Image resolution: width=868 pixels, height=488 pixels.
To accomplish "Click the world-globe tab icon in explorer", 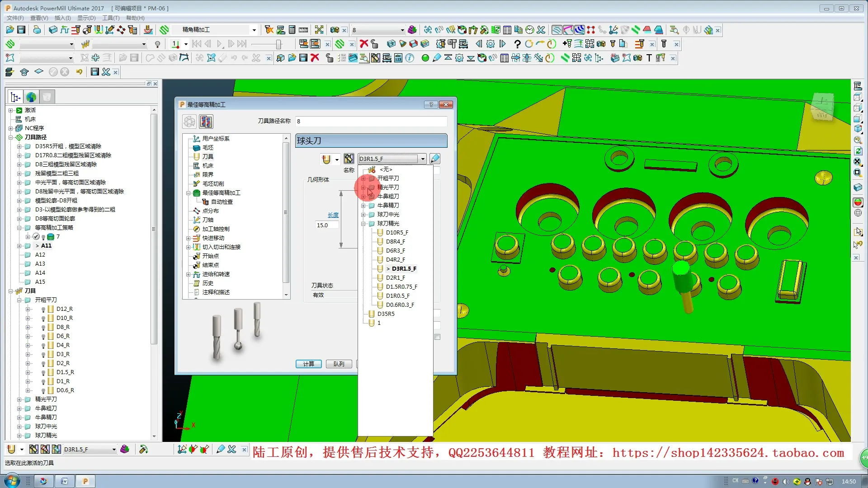I will coord(31,97).
